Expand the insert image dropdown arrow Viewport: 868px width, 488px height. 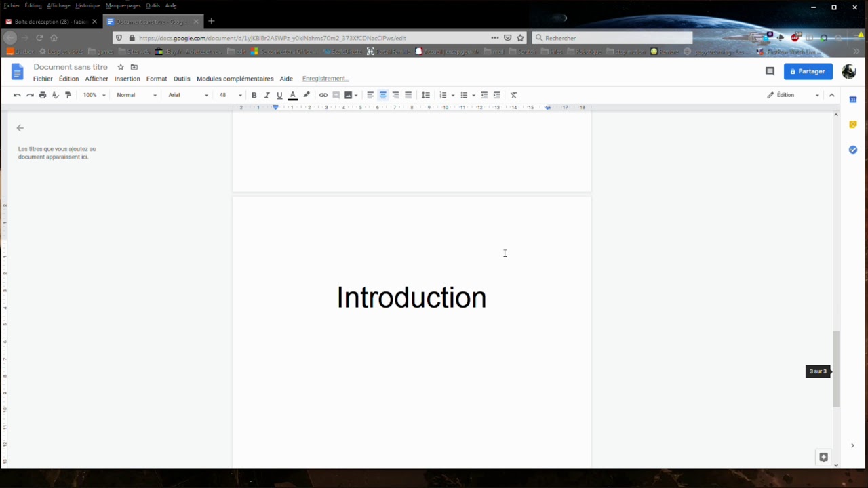coord(356,96)
